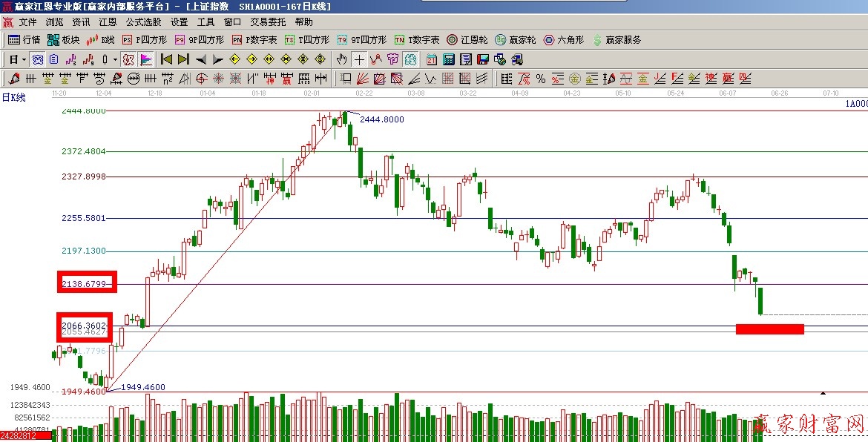Click the Gann fan angle lines icon
This screenshot has width=868, height=442.
point(361,79)
